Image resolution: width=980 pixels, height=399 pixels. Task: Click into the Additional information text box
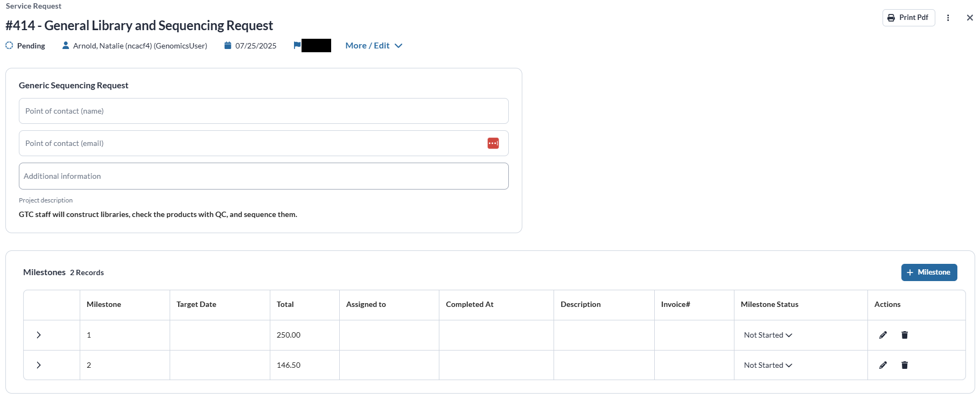tap(263, 176)
